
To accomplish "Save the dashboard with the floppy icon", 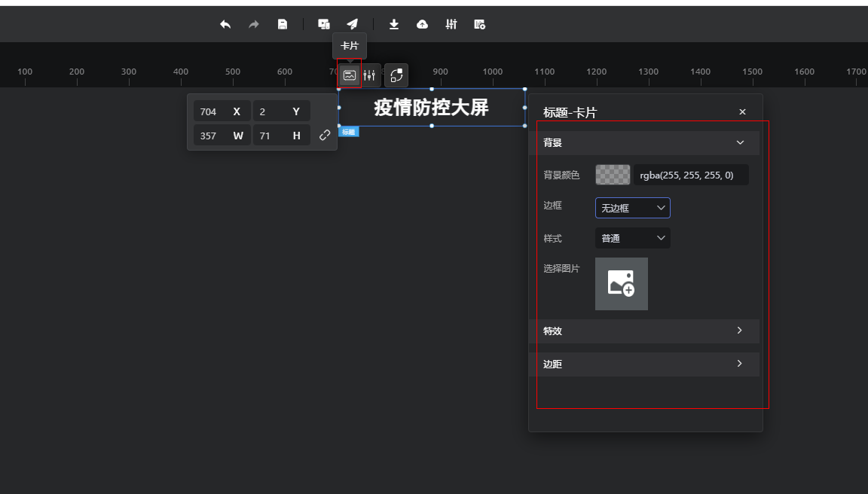I will 283,24.
